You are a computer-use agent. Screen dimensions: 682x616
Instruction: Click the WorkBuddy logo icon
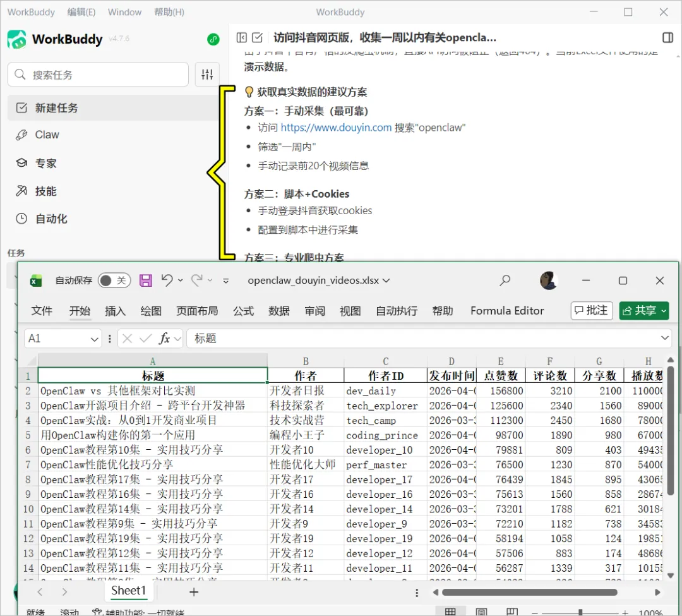(17, 39)
